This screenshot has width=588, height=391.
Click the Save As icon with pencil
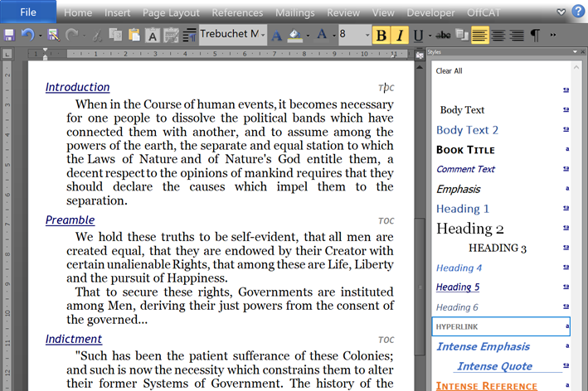pos(54,35)
